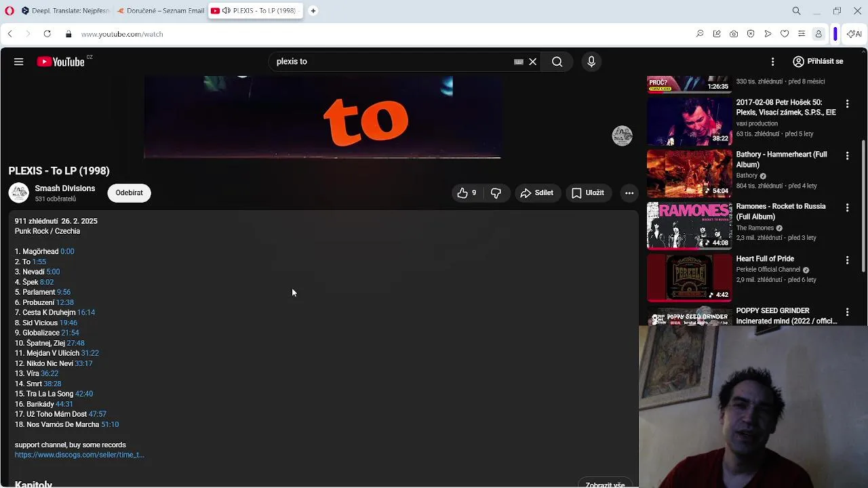Open ad blocker shield icon

751,34
